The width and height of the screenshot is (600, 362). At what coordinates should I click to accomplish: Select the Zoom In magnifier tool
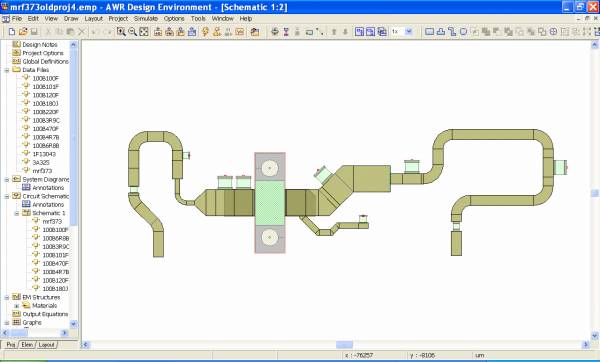point(121,32)
